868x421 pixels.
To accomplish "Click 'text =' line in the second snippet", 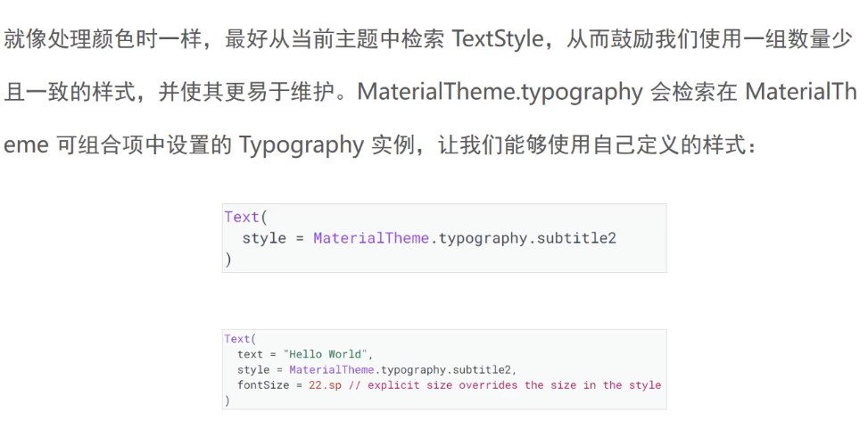I will pyautogui.click(x=306, y=355).
